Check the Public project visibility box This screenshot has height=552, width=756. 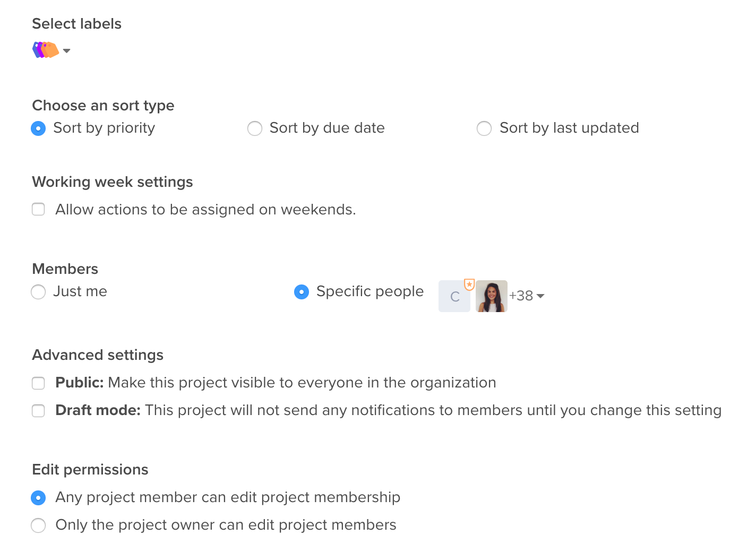click(x=38, y=383)
